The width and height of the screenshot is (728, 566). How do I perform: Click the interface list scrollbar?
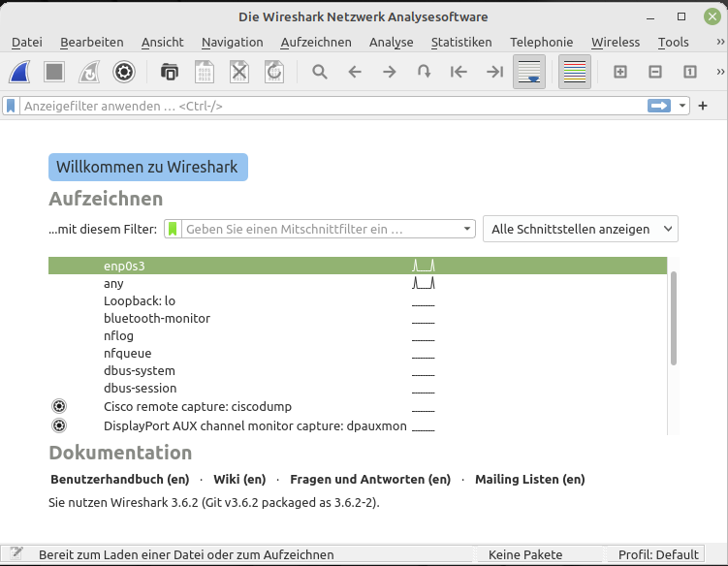[x=673, y=318]
